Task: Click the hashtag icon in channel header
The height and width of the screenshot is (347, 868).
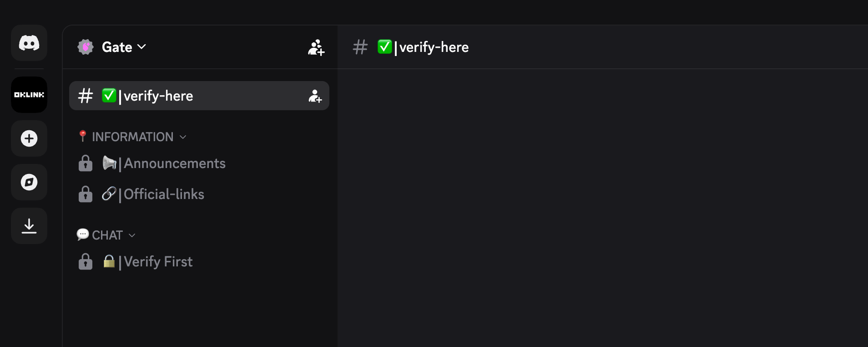Action: pyautogui.click(x=360, y=47)
